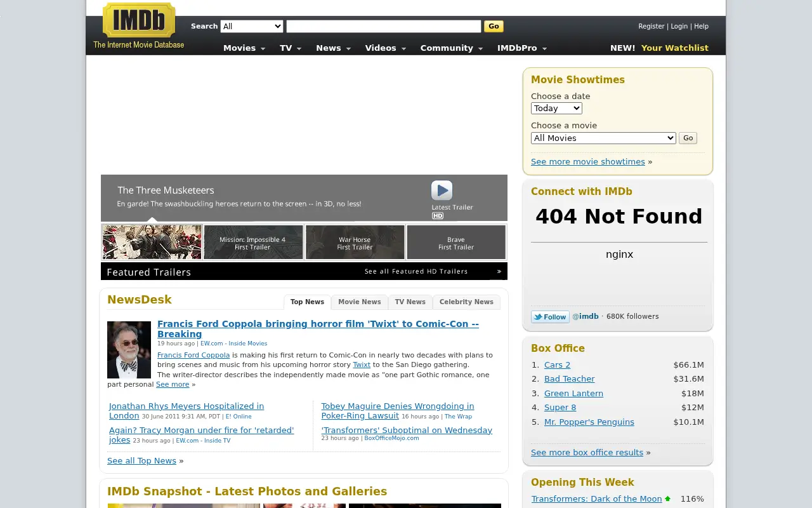
Task: Select the War Horse First Trailer thumbnail
Action: coord(355,242)
